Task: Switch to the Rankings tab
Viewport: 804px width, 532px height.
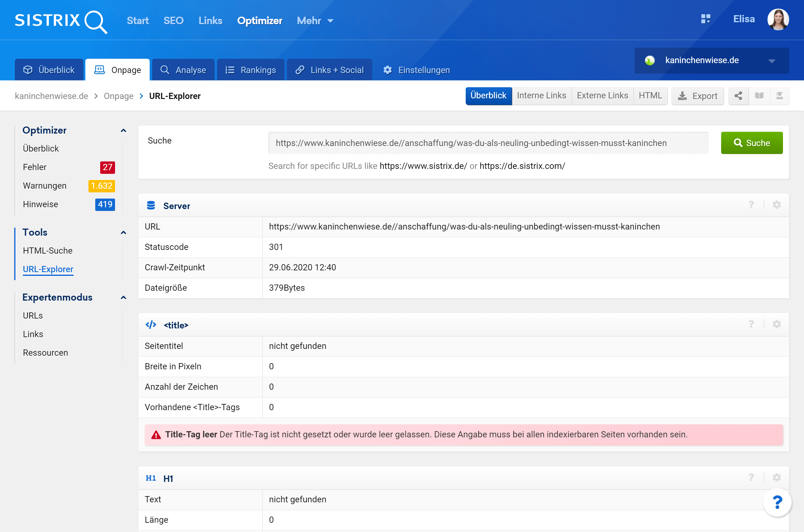Action: (251, 70)
